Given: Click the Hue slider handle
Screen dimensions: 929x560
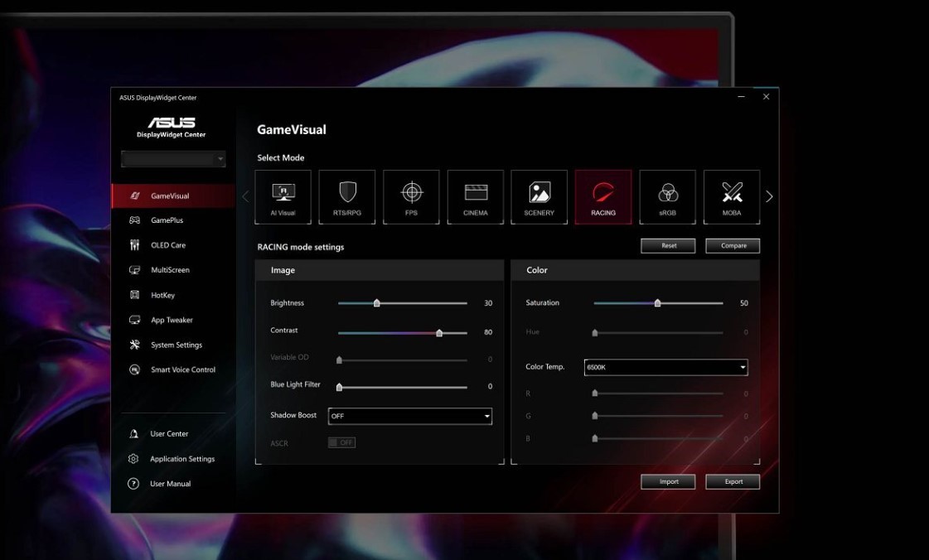Looking at the screenshot, I should pos(595,333).
